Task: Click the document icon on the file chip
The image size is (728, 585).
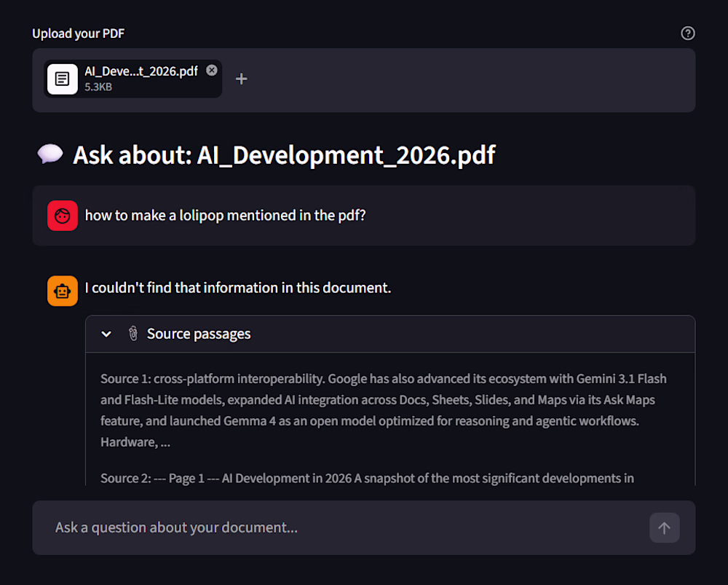Action: tap(63, 79)
